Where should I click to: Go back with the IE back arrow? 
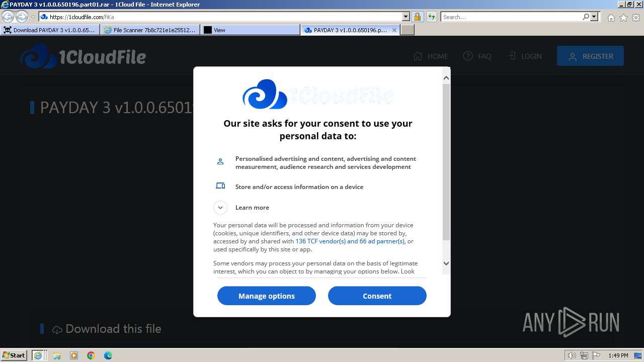click(8, 17)
